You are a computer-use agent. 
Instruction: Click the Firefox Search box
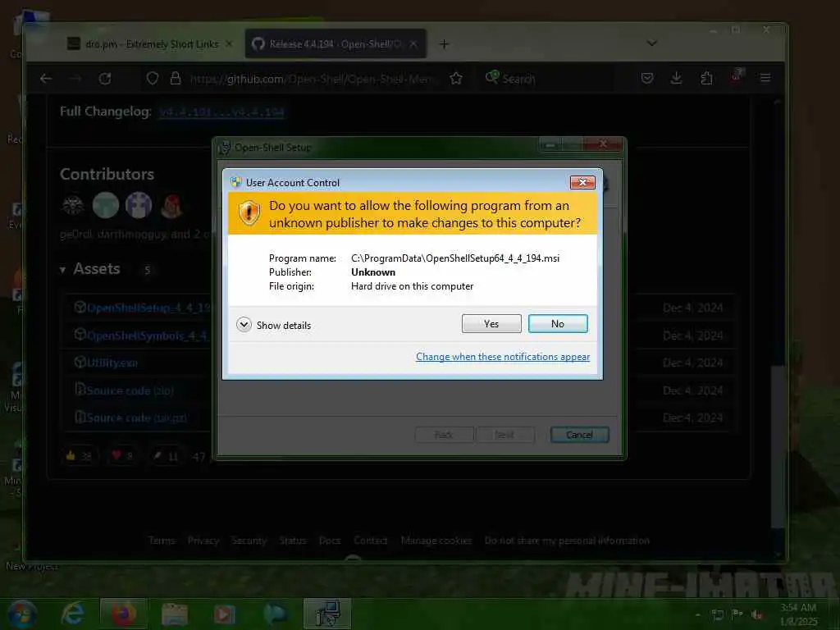546,79
